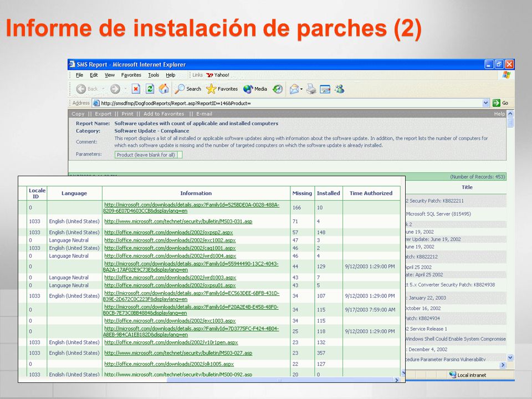Screen dimensions: 532x399
Task: Click the Installed column header
Action: 329,193
